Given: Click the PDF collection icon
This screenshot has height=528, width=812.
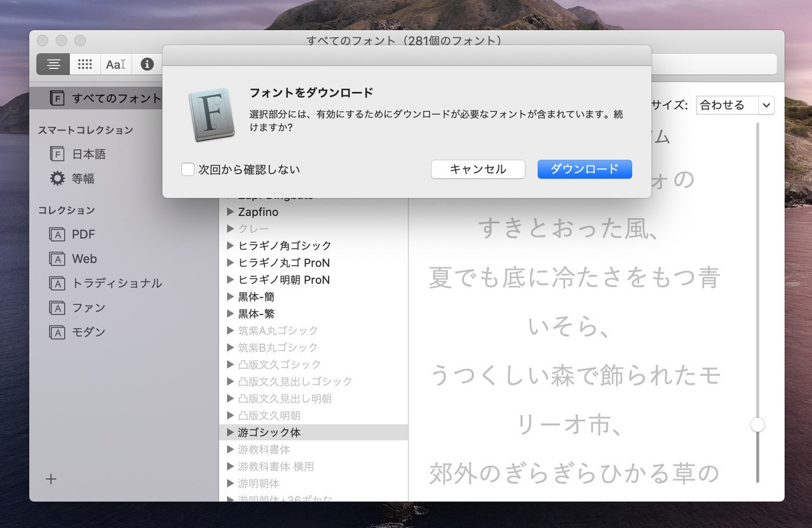Looking at the screenshot, I should click(x=58, y=235).
